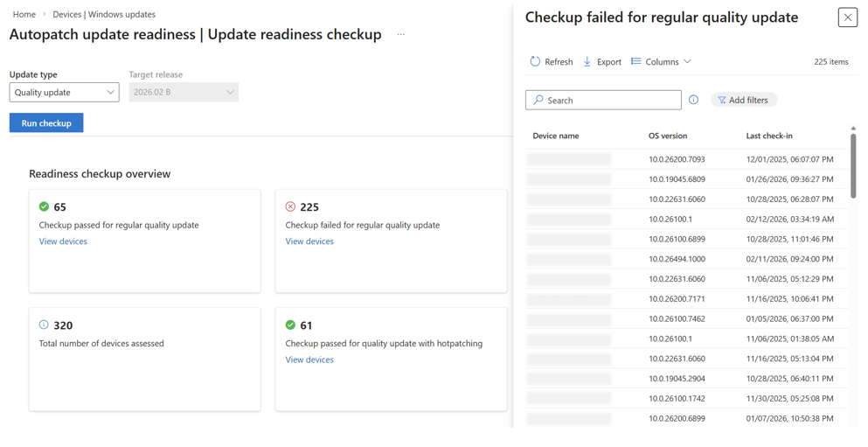
Task: View devices passing hotpatching checkup
Action: (309, 360)
